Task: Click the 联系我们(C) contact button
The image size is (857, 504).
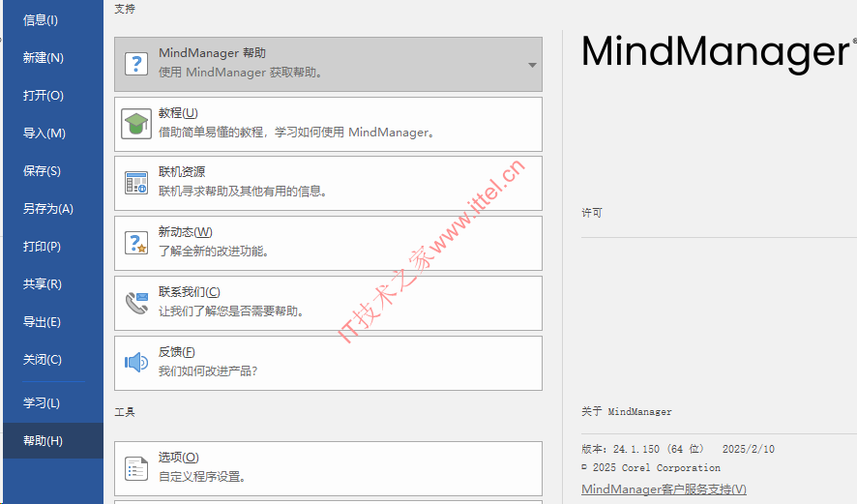Action: (328, 304)
